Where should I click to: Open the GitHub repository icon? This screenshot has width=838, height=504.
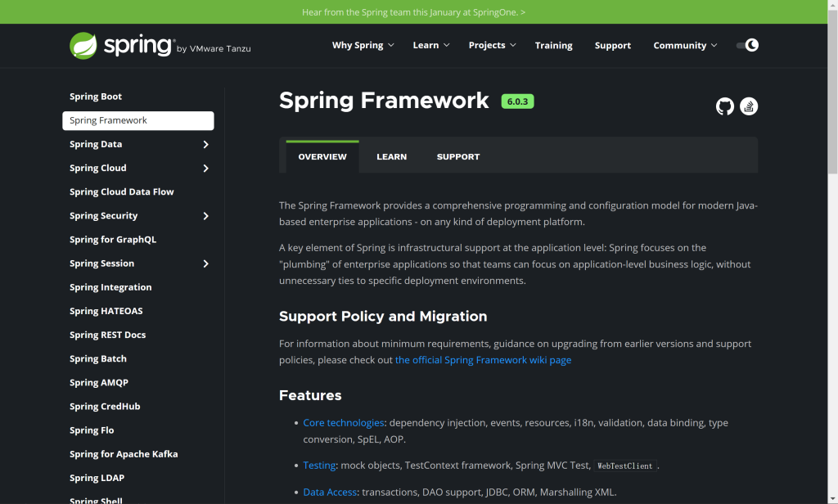pos(725,106)
